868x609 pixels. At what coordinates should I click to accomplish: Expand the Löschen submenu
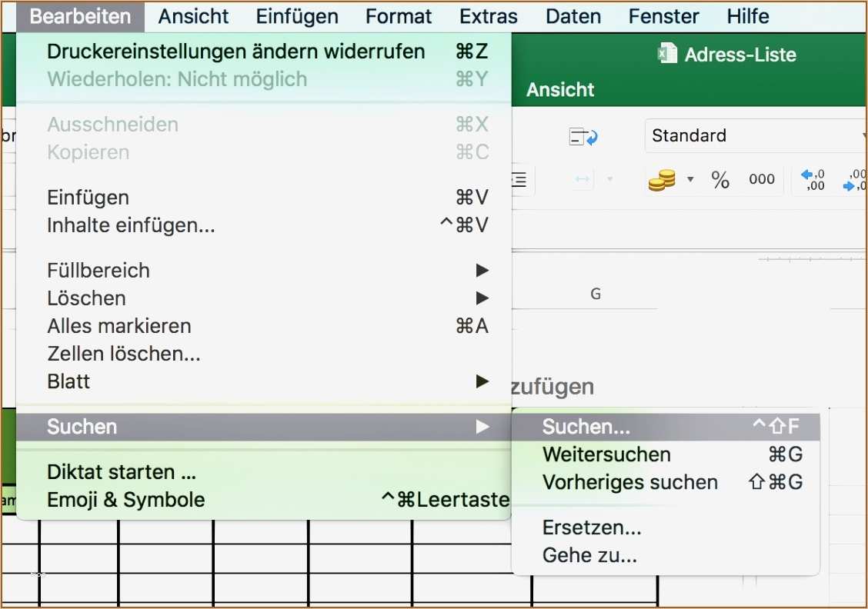pos(263,298)
